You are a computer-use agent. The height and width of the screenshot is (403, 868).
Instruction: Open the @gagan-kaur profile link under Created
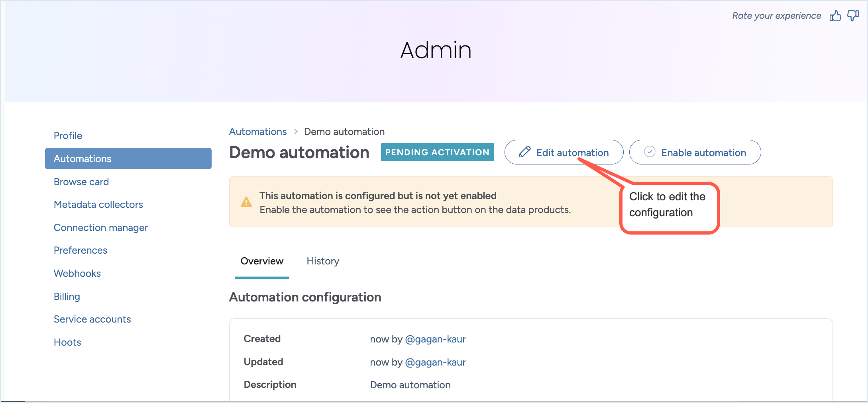(x=435, y=339)
